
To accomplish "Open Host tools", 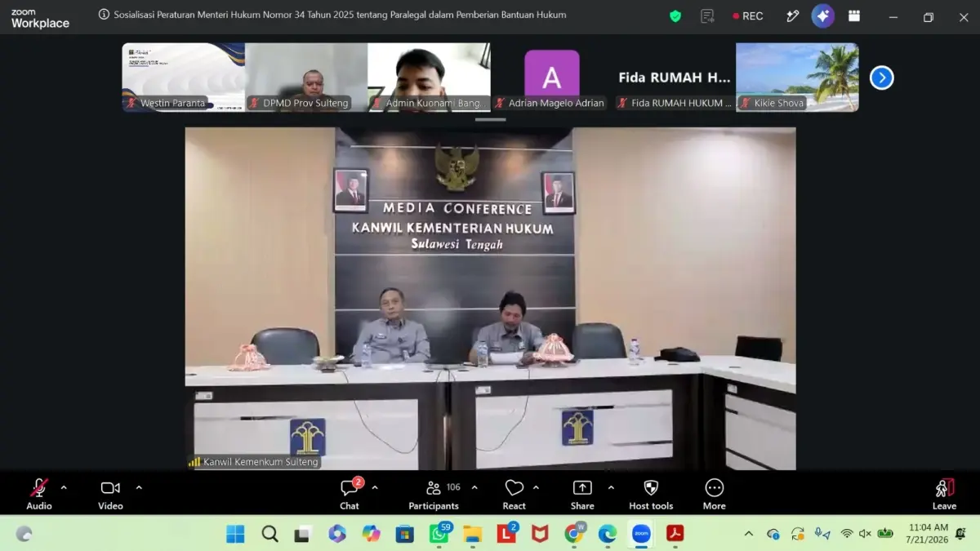I will 651,494.
